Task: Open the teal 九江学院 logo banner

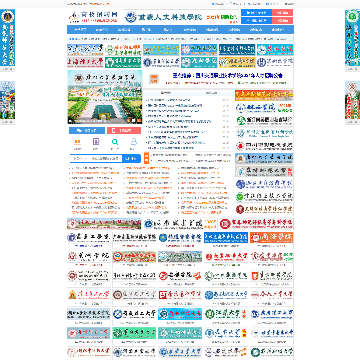Action: pos(199,62)
